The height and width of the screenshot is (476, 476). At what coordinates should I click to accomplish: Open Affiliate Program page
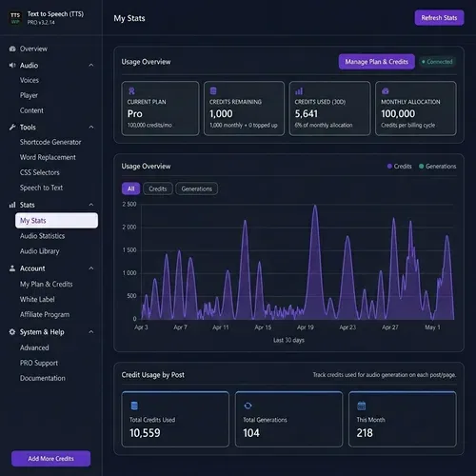tap(45, 315)
